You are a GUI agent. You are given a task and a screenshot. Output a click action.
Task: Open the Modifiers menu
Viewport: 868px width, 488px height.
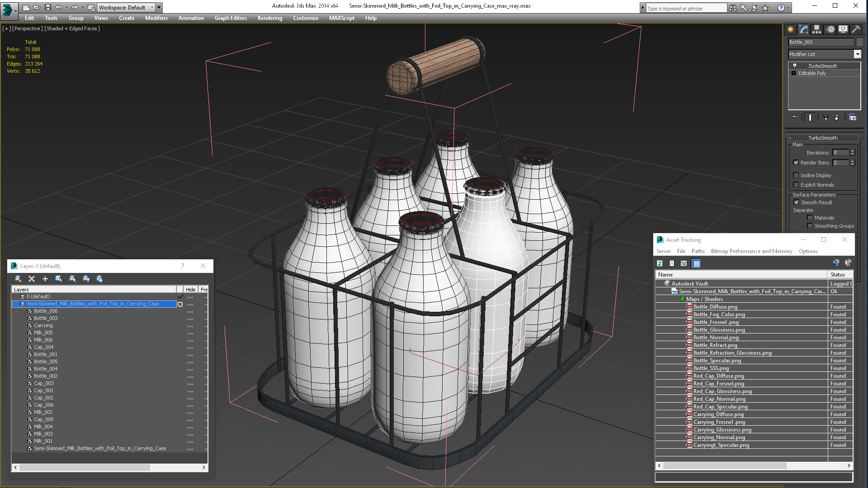point(156,18)
